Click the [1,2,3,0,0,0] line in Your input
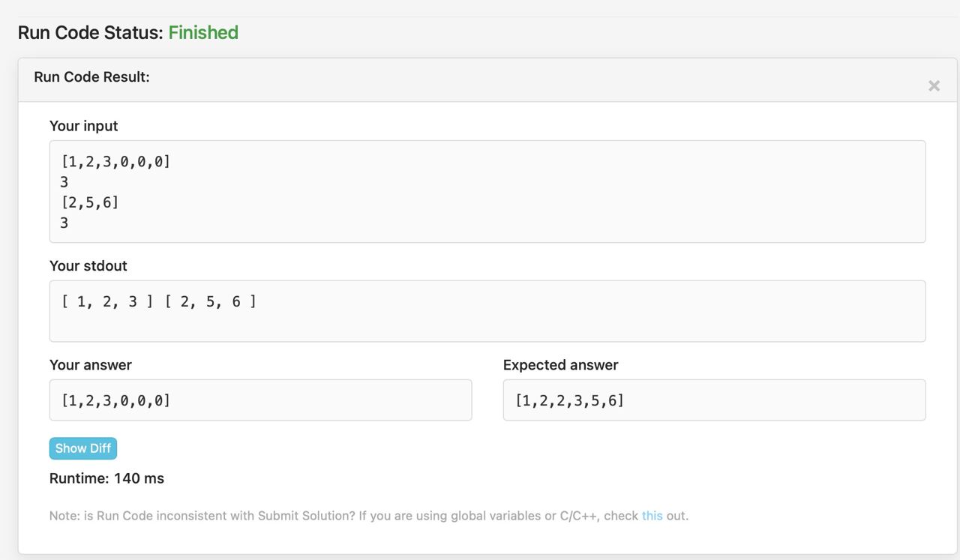960x560 pixels. point(115,161)
